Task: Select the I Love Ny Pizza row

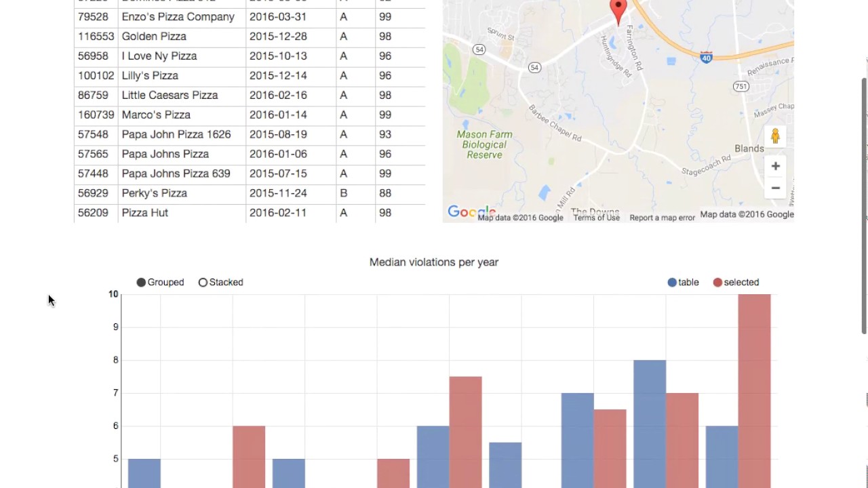Action: (x=250, y=56)
